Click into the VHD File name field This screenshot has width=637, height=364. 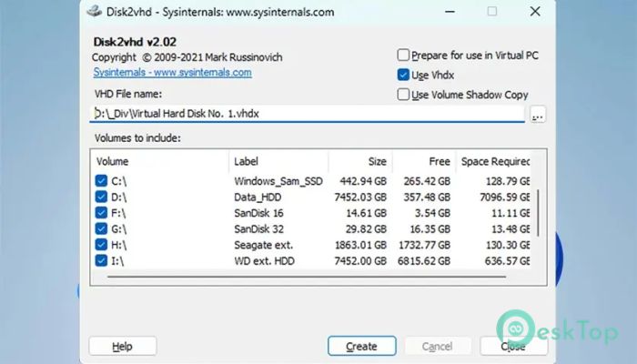point(308,114)
